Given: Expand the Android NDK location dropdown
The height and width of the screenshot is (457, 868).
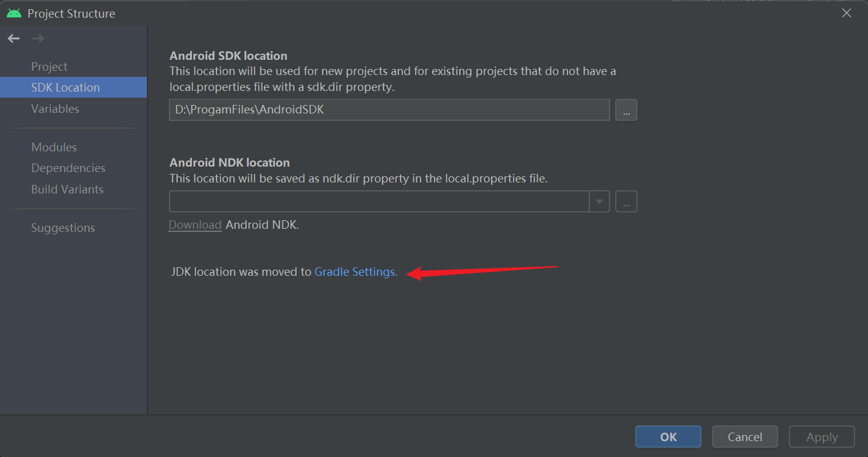Looking at the screenshot, I should click(599, 201).
